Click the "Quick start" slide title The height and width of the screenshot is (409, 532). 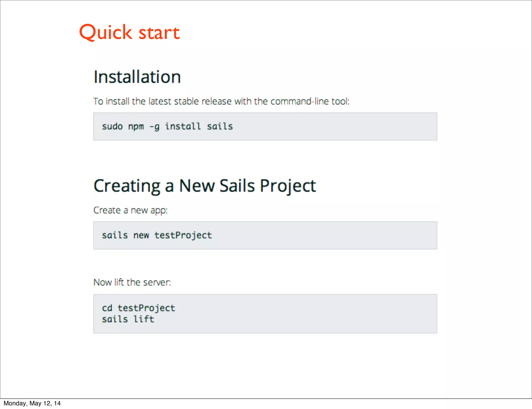(129, 32)
